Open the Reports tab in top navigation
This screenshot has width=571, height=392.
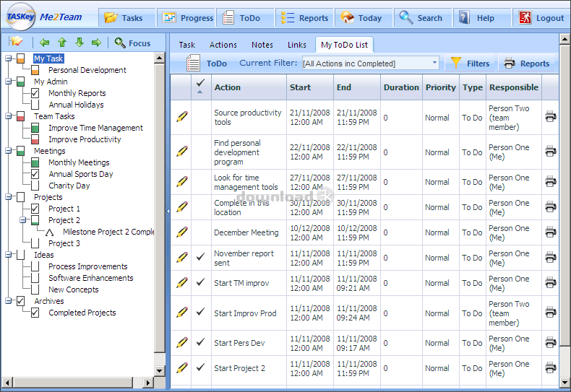tap(305, 18)
